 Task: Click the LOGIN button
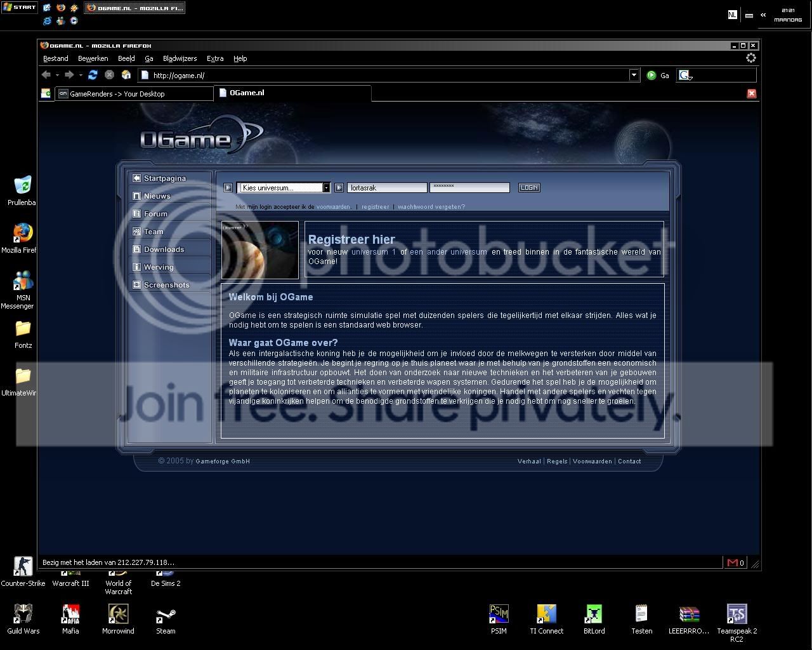(529, 187)
